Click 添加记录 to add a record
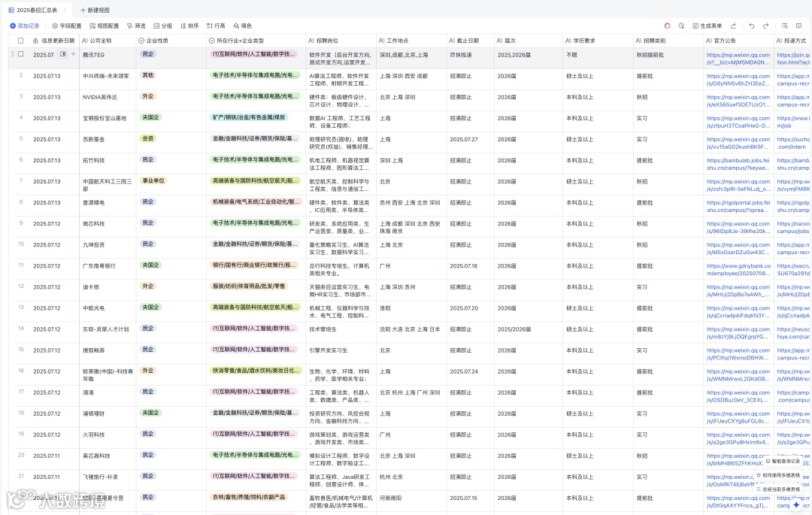Screen dimensions: 812x515 point(24,26)
